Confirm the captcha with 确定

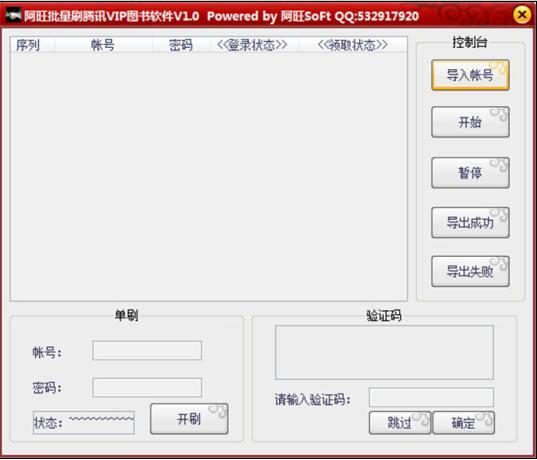click(x=464, y=423)
